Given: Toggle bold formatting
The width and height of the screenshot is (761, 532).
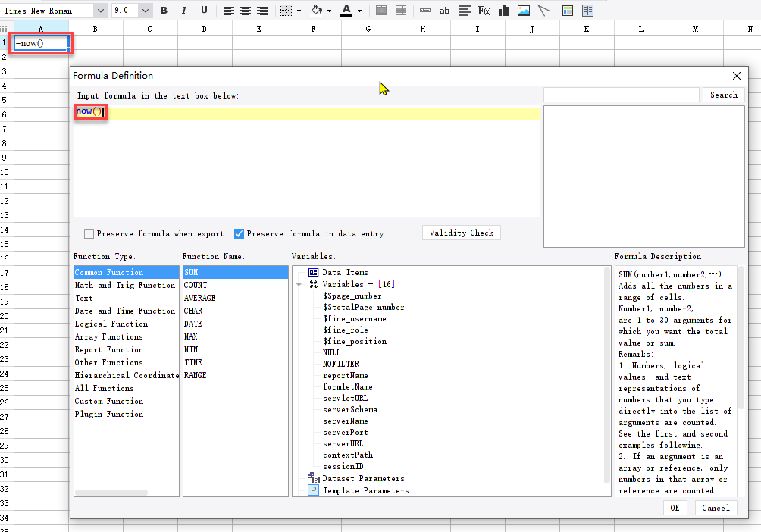Looking at the screenshot, I should click(x=164, y=11).
